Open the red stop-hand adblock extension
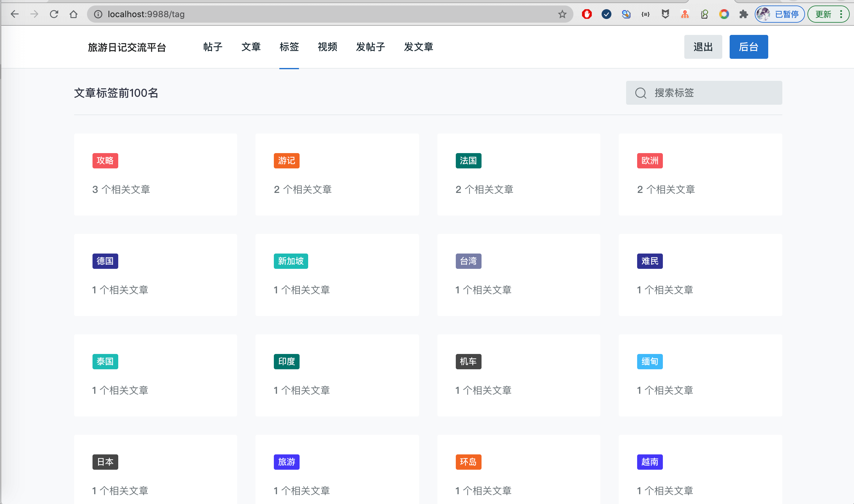Image resolution: width=854 pixels, height=504 pixels. click(x=587, y=14)
